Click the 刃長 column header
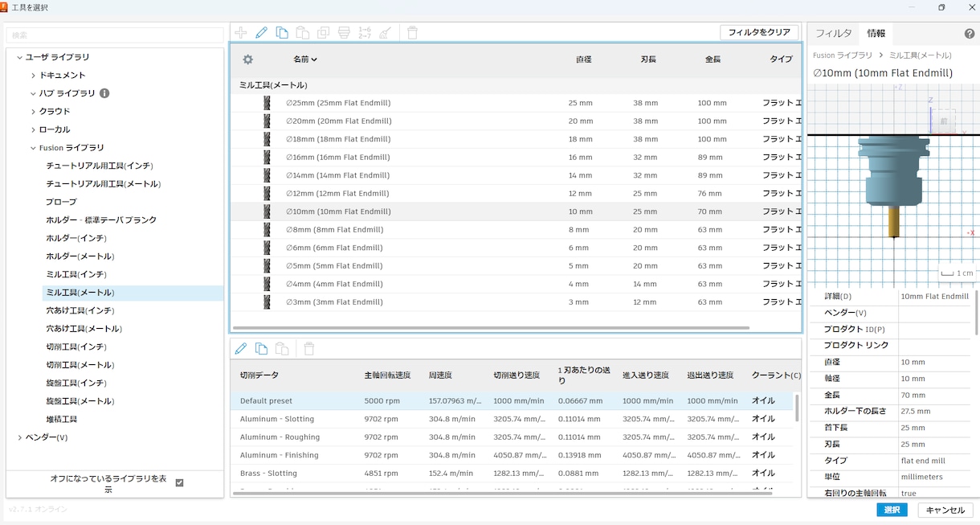Image resolution: width=980 pixels, height=525 pixels. (649, 59)
